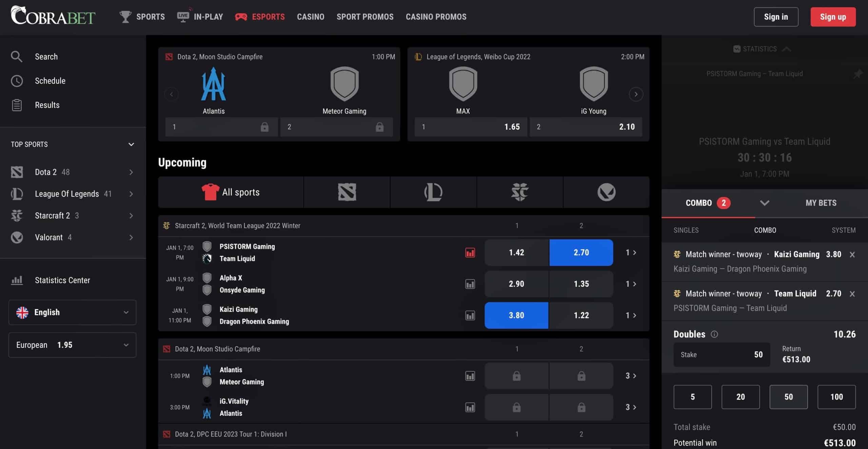The image size is (868, 449).
Task: Open European odds format dropdown
Action: point(72,345)
